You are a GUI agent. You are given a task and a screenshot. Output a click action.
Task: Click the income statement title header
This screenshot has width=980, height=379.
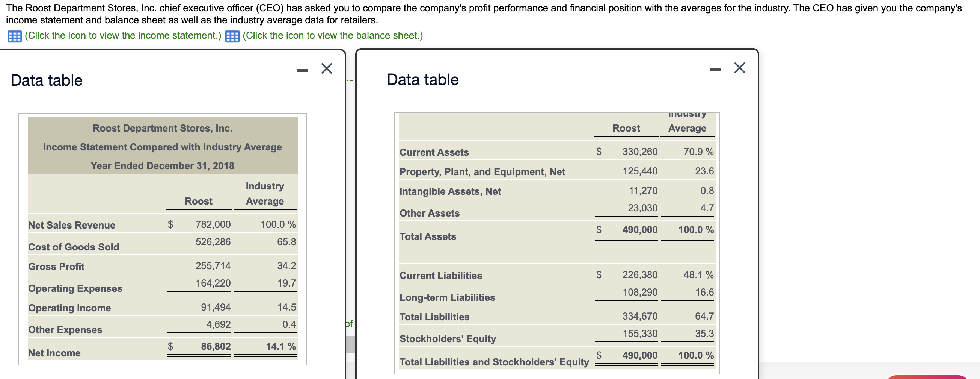[163, 147]
